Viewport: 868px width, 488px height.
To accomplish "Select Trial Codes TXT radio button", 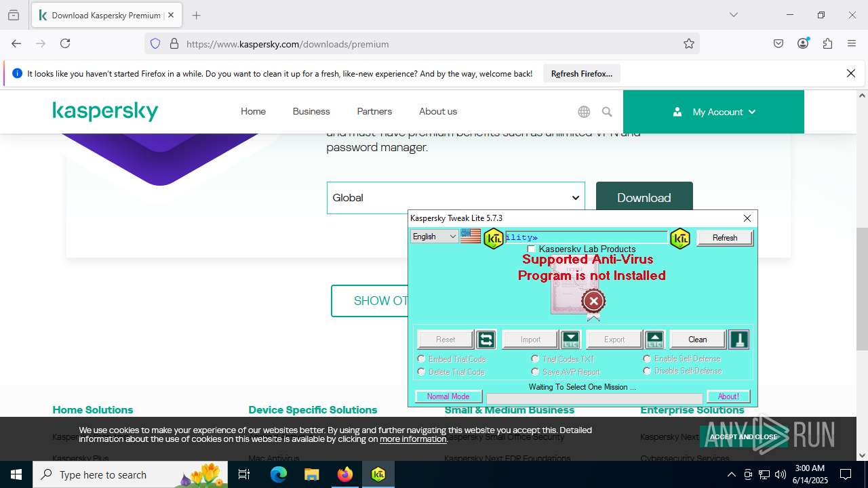I will (535, 359).
